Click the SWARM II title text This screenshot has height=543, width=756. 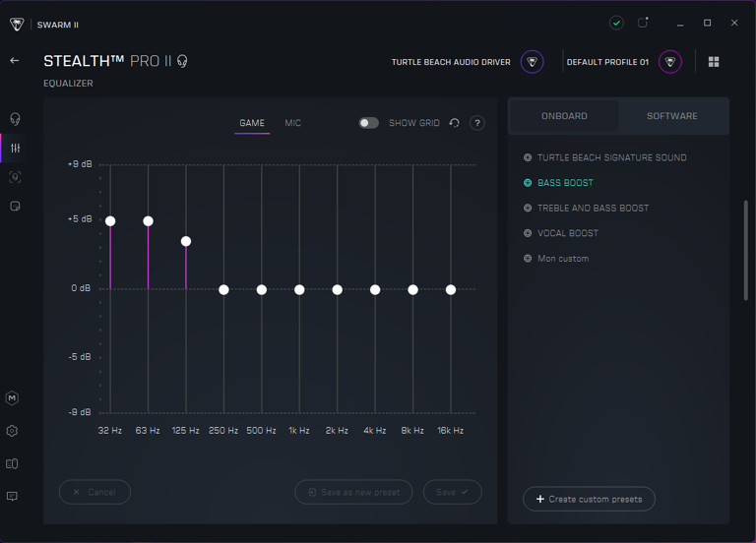pyautogui.click(x=58, y=25)
